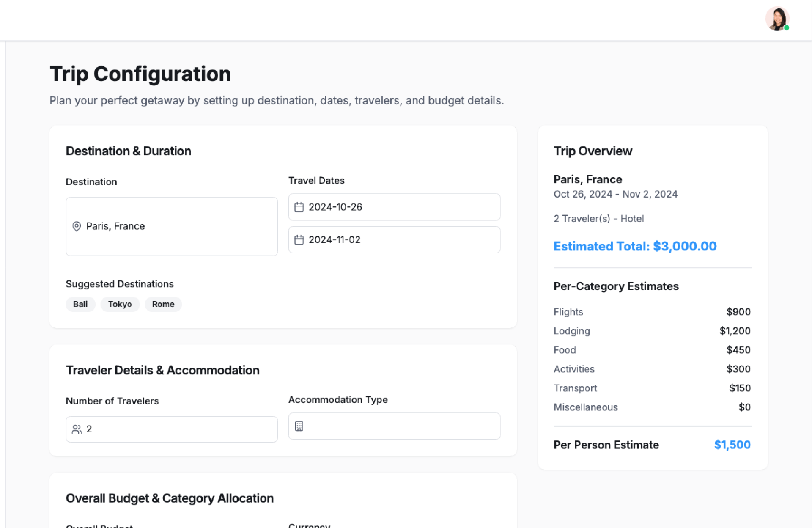Image resolution: width=812 pixels, height=528 pixels.
Task: Click the Trip Overview heading
Action: [593, 151]
